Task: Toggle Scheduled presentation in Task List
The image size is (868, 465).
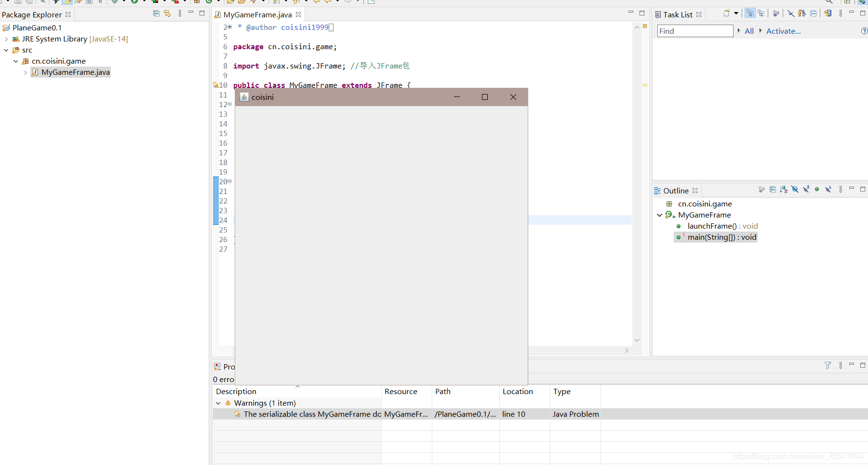Action: [x=761, y=13]
